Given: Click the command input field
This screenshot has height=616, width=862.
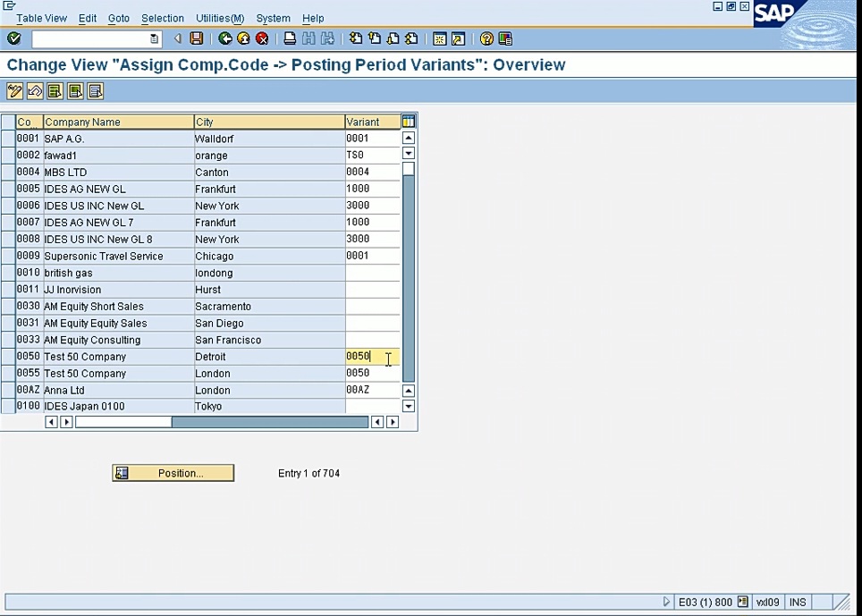Looking at the screenshot, I should (90, 38).
